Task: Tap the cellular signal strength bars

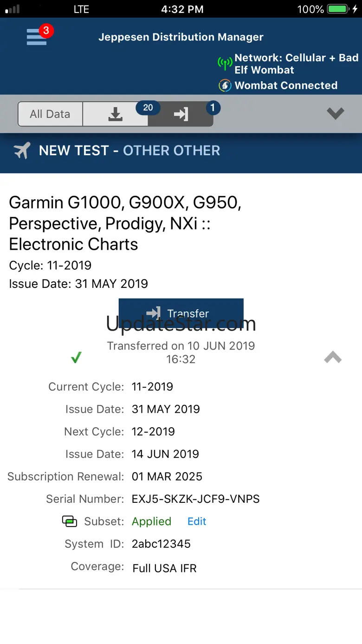Action: pos(13,9)
